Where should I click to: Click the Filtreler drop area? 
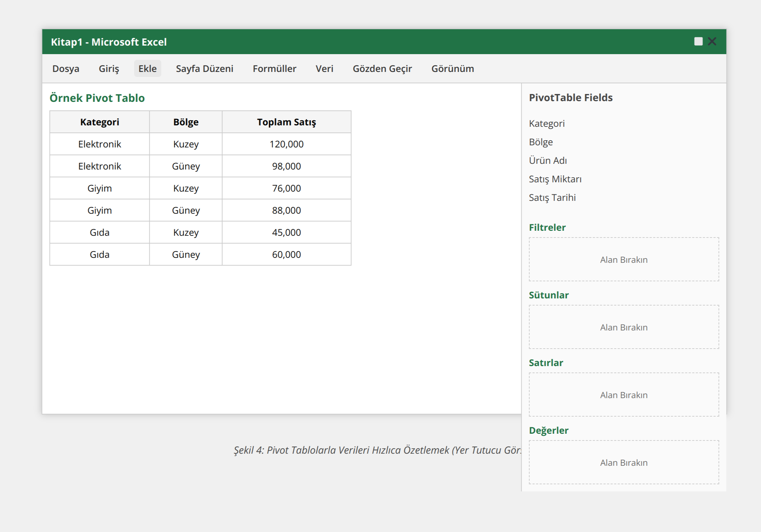[x=623, y=260]
